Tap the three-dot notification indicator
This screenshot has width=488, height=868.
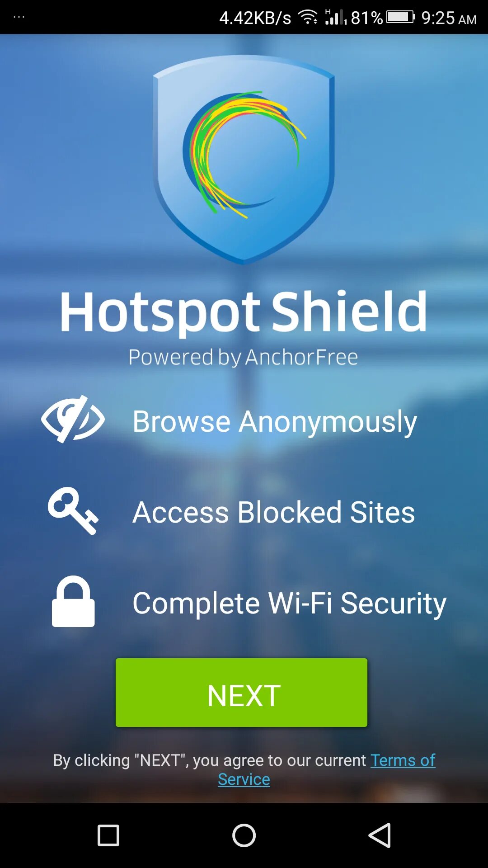[19, 17]
